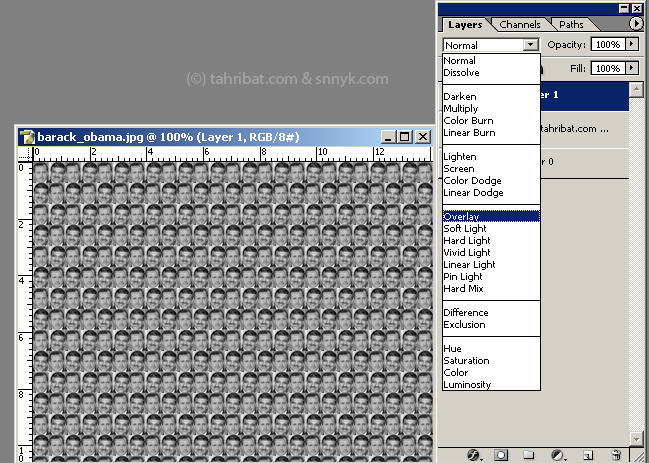Image resolution: width=649 pixels, height=463 pixels.
Task: Select the tahribat.com text layer
Action: (x=584, y=129)
